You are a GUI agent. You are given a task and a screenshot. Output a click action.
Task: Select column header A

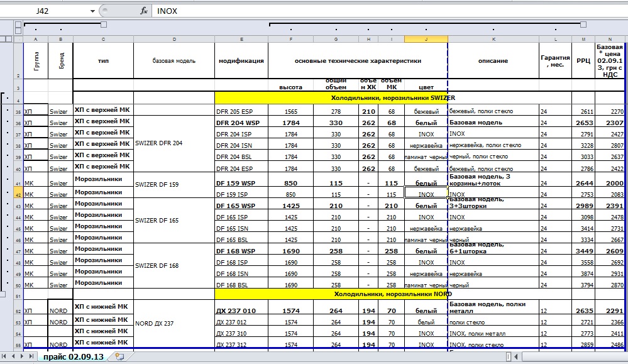click(36, 39)
